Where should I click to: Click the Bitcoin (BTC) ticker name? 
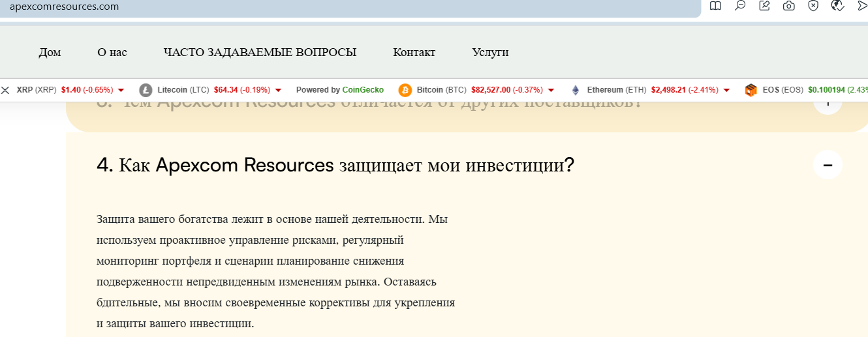coord(442,90)
